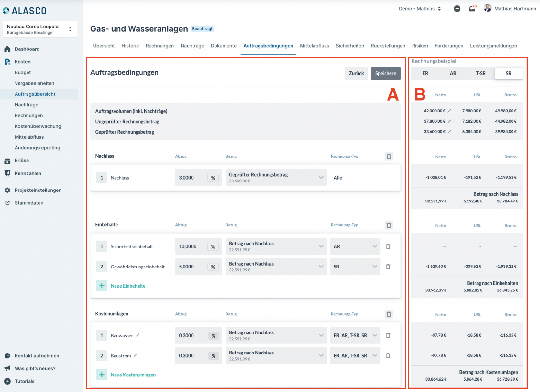This screenshot has width=540, height=392.
Task: Open Kostenüberwachung in the sidebar
Action: tap(38, 126)
